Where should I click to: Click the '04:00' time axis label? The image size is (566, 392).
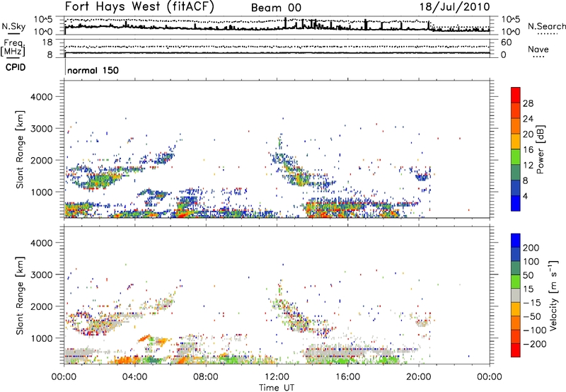tap(135, 377)
